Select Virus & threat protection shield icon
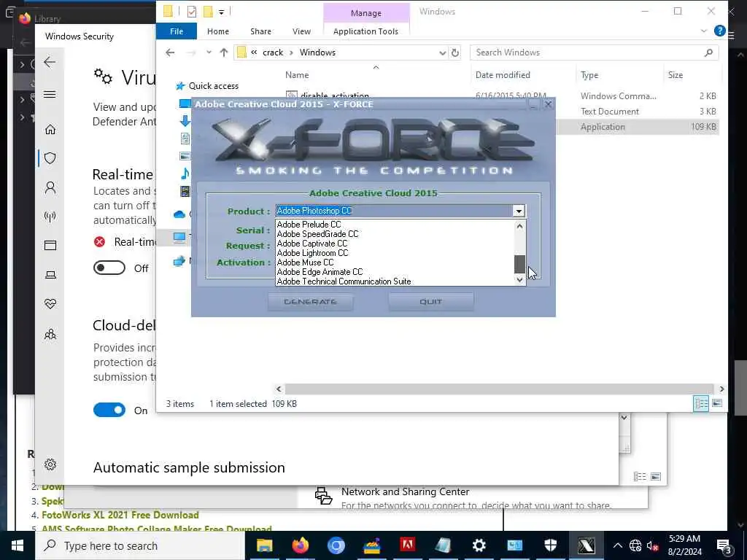The height and width of the screenshot is (560, 747). 50,158
